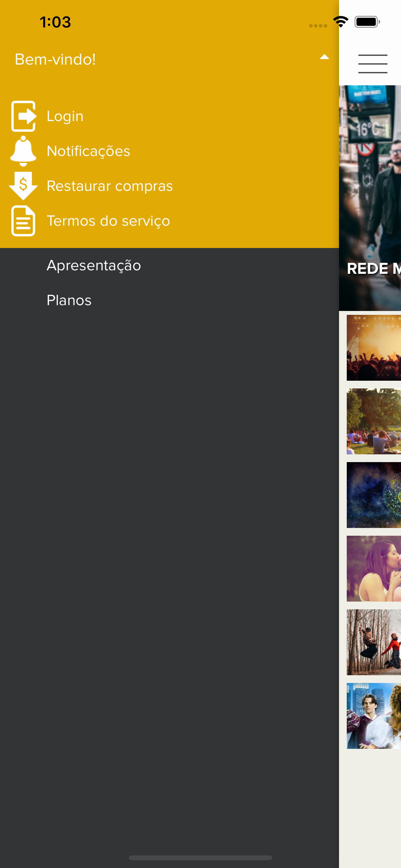Select the Bem-vindo! header
This screenshot has width=401, height=868.
point(55,59)
